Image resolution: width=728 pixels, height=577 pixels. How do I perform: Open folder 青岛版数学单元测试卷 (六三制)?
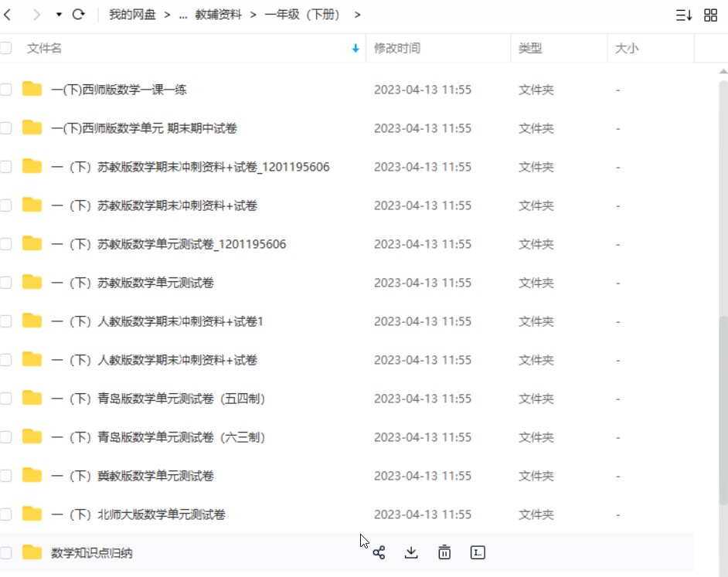tap(158, 437)
